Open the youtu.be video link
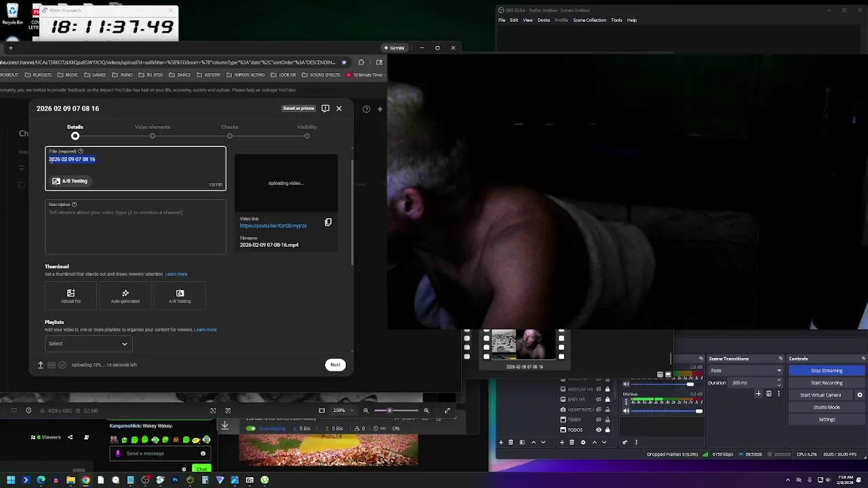Screen dimensions: 868x488 (x=273, y=226)
